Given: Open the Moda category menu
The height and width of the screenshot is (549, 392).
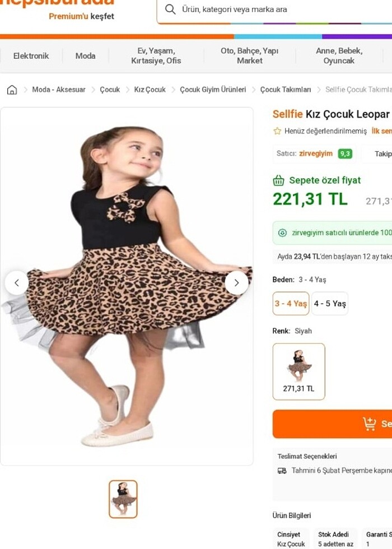Looking at the screenshot, I should [86, 56].
